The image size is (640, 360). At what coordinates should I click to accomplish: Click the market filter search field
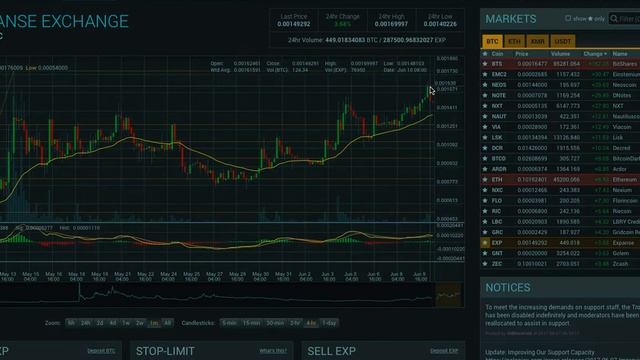(624, 18)
